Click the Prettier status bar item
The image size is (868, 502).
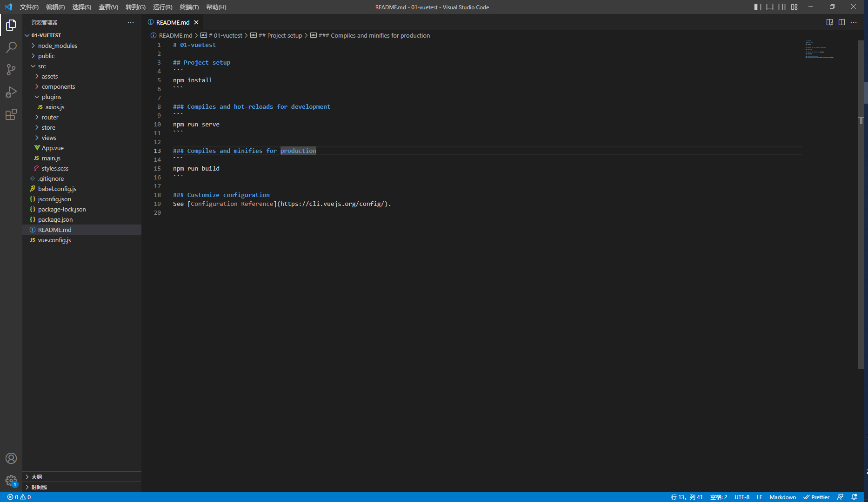pyautogui.click(x=816, y=497)
